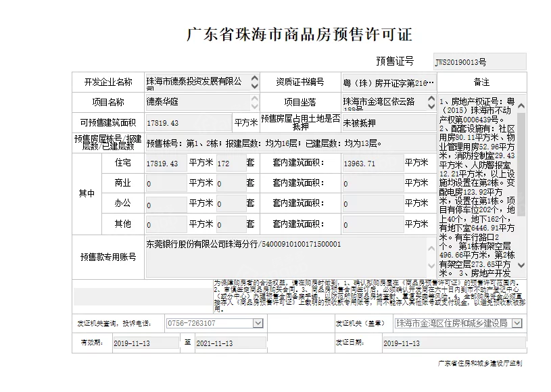
Task: Click the 预售房屋占用土地是否抵押 label
Action: click(300, 122)
